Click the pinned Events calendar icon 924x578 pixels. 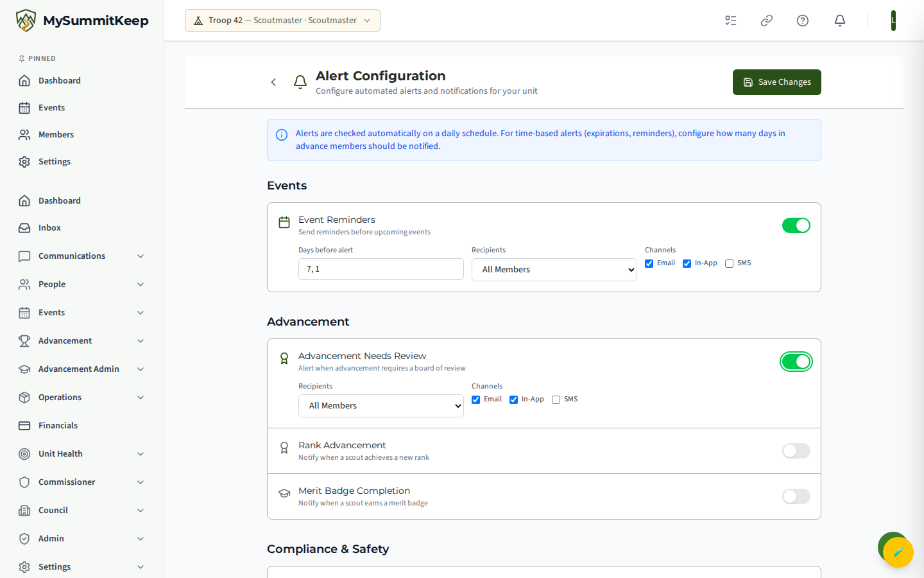click(24, 108)
